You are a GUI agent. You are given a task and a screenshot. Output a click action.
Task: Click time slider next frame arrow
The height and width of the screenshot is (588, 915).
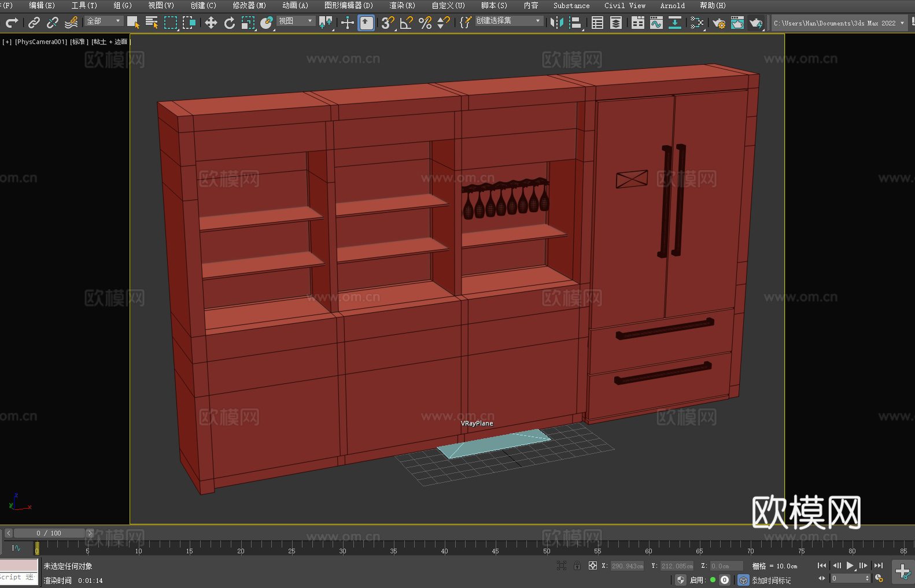point(90,533)
